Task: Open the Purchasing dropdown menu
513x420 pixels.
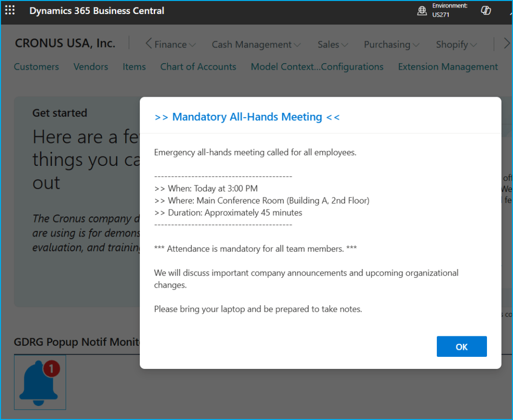Action: coord(391,45)
